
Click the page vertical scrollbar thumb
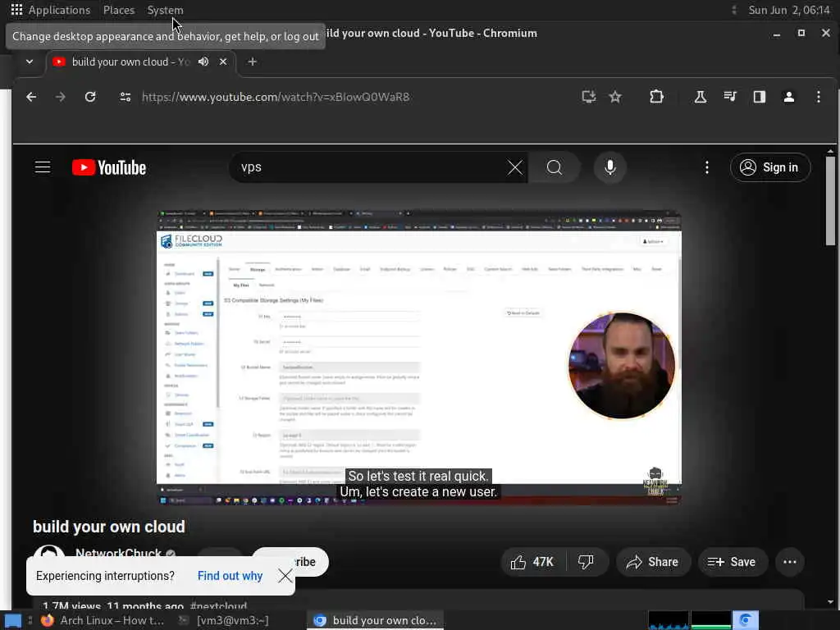click(x=830, y=201)
